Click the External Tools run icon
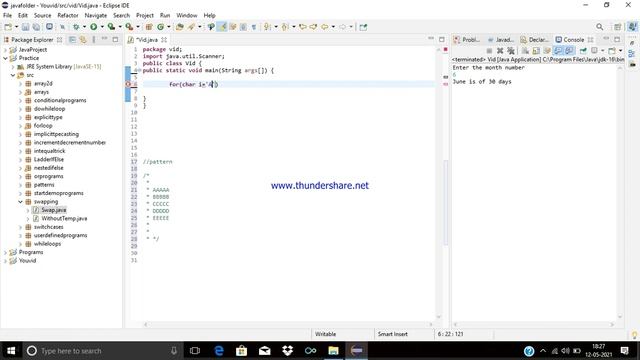Image resolution: width=640 pixels, height=360 pixels. pyautogui.click(x=129, y=27)
